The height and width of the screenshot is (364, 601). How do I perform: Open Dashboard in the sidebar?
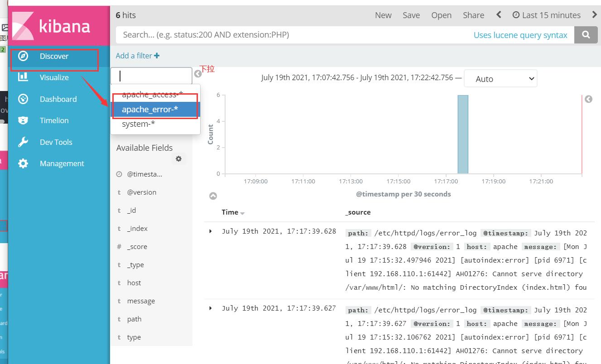(x=59, y=99)
